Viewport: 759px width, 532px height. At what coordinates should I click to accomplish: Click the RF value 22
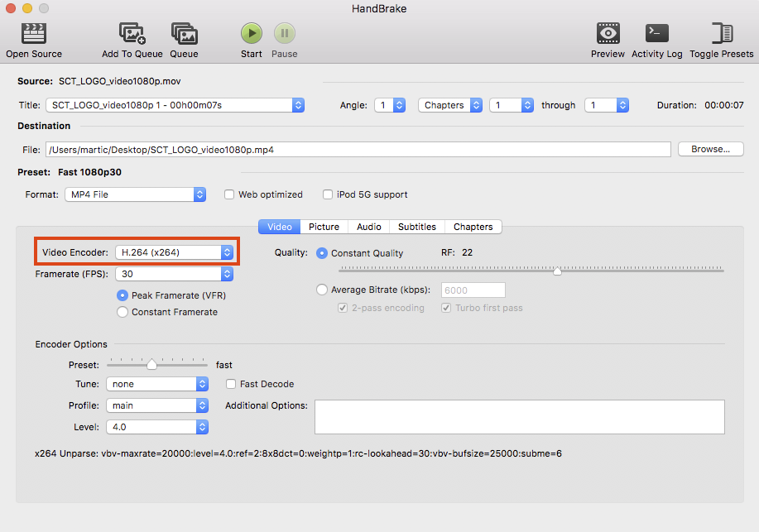[x=467, y=252]
